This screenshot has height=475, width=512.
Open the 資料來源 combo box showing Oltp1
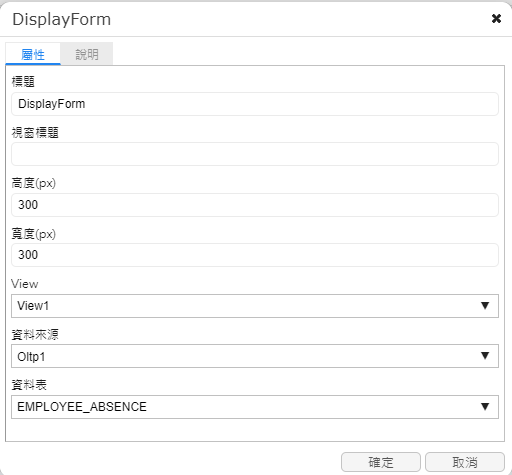click(x=255, y=356)
